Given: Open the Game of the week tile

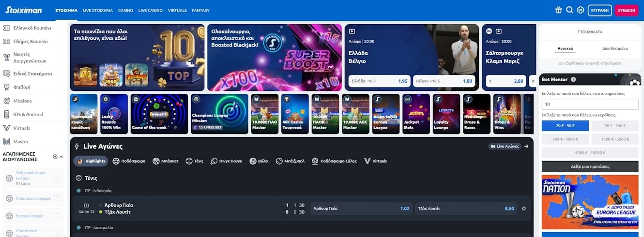Looking at the screenshot, I should coord(159,114).
